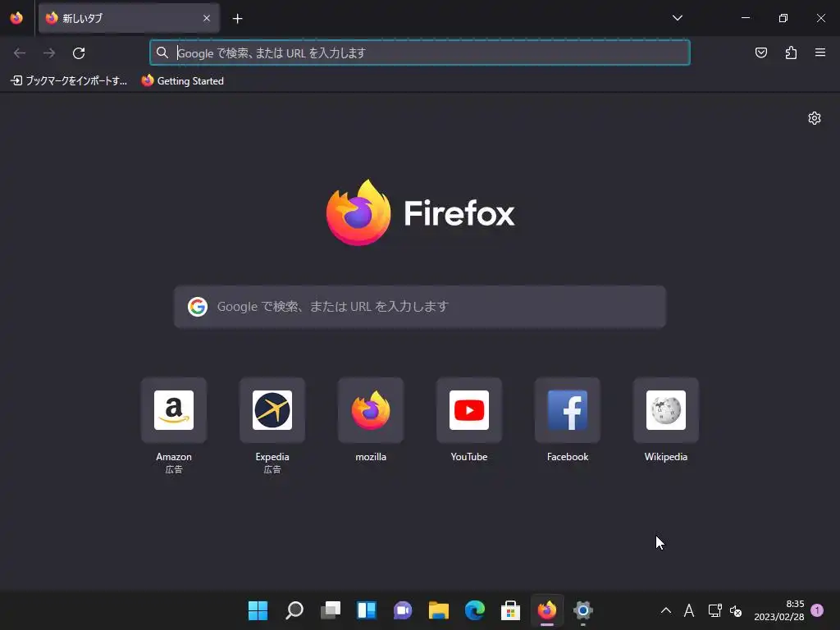
Task: Select the 新しいタブ tab
Action: pyautogui.click(x=129, y=18)
